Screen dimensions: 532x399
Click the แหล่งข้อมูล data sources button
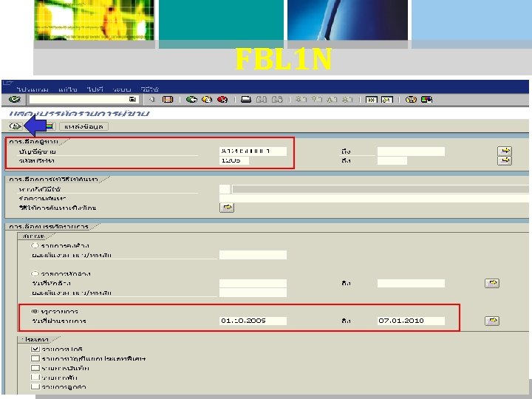(83, 126)
